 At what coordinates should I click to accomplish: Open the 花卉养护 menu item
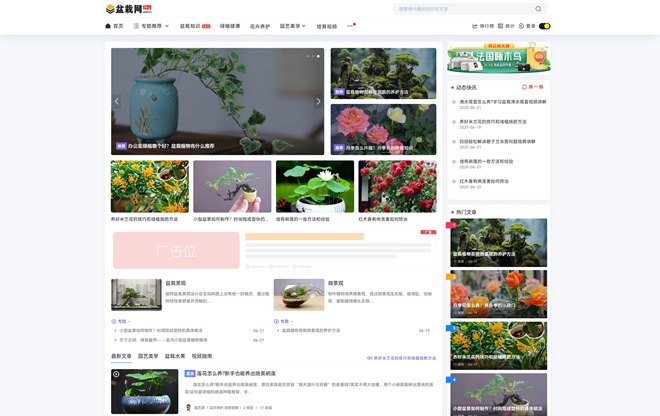(260, 26)
